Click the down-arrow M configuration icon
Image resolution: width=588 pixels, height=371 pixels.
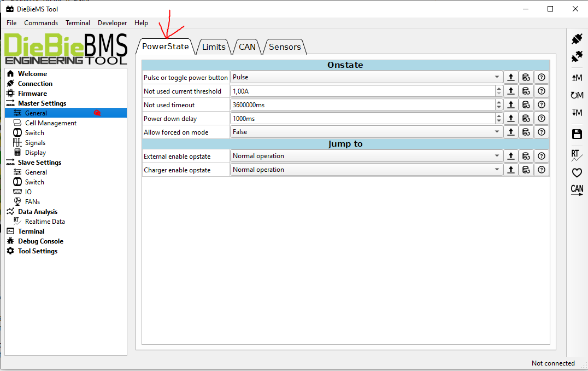[x=577, y=113]
